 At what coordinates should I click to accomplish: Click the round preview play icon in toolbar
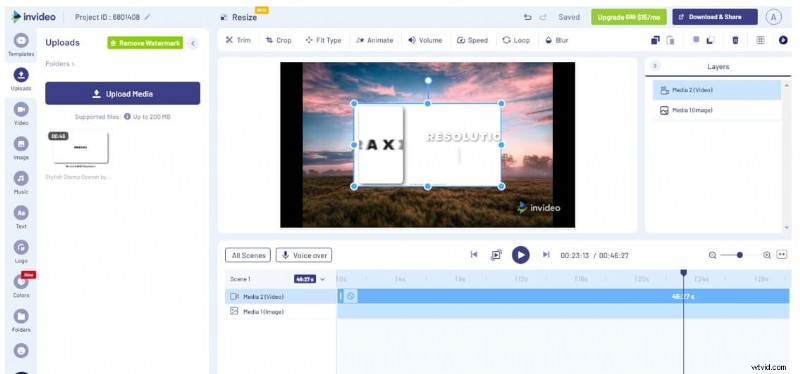pos(783,40)
